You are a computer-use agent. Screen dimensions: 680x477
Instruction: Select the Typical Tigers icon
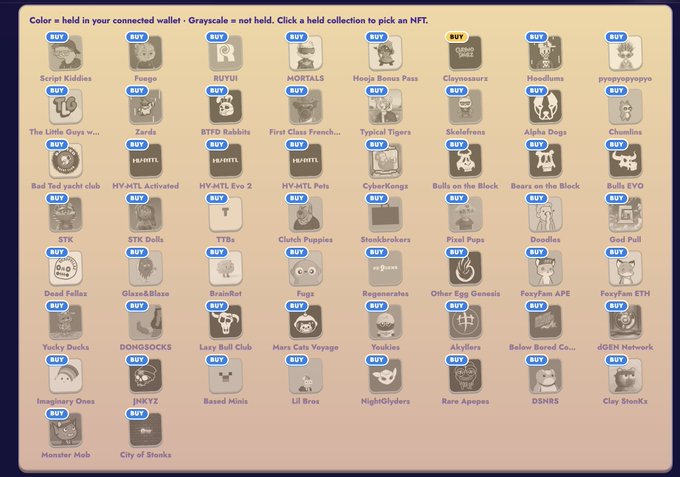tap(385, 107)
